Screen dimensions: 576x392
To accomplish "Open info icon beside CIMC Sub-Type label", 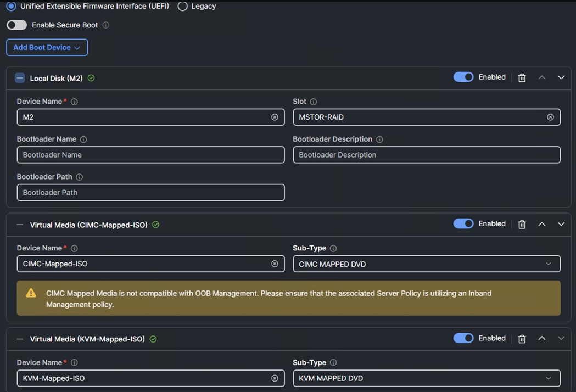I will pyautogui.click(x=333, y=248).
